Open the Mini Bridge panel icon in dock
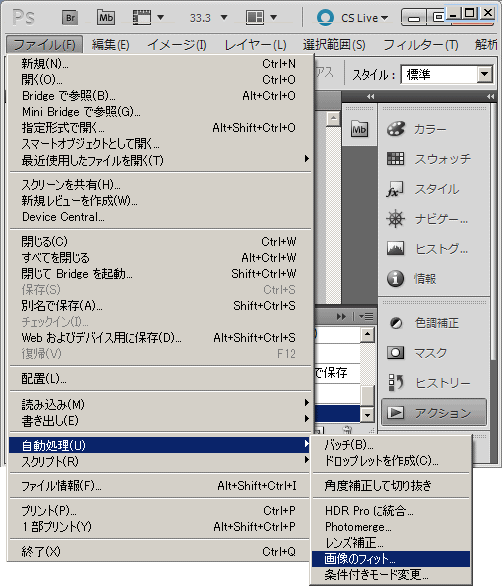The height and width of the screenshot is (586, 502). tap(359, 129)
